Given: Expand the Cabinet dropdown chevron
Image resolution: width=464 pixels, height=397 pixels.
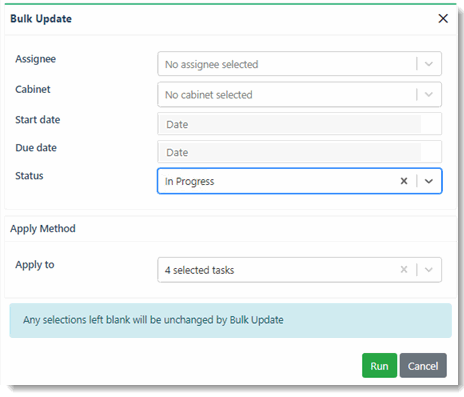Looking at the screenshot, I should [x=429, y=95].
